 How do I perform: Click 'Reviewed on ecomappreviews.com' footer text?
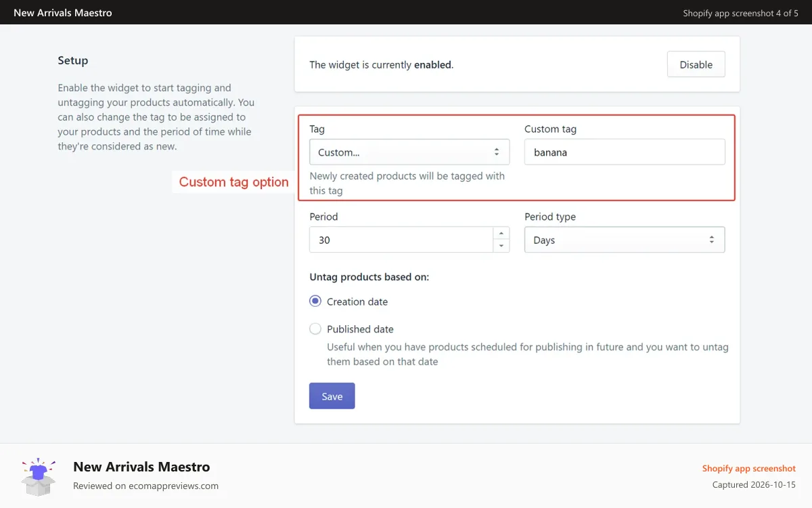(x=145, y=486)
